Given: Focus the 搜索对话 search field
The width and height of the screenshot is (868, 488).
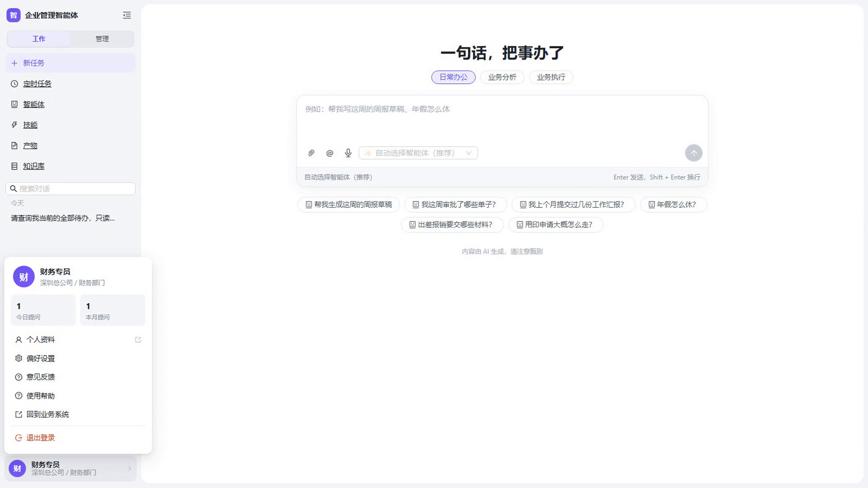Looking at the screenshot, I should point(71,189).
